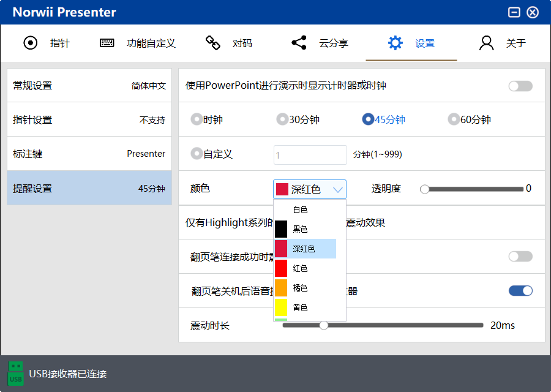This screenshot has width=551, height=392.
Task: Click the pointer target icon
Action: click(x=30, y=43)
